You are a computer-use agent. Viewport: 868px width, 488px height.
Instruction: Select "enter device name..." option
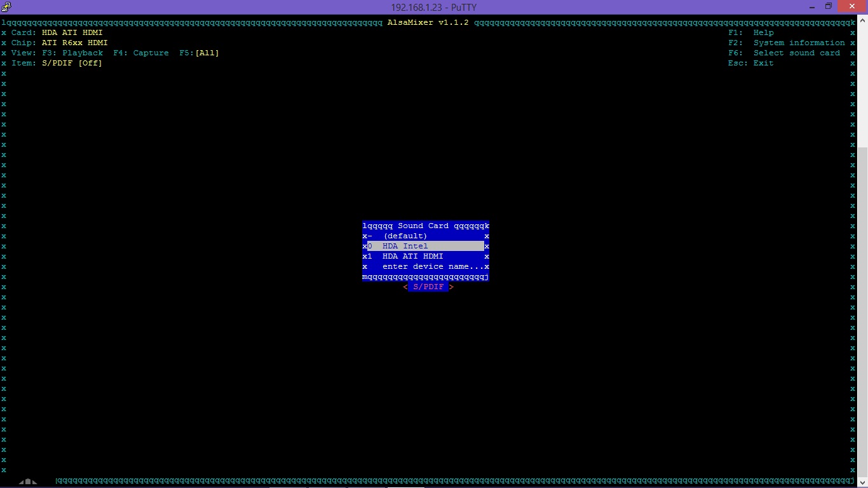click(426, 266)
